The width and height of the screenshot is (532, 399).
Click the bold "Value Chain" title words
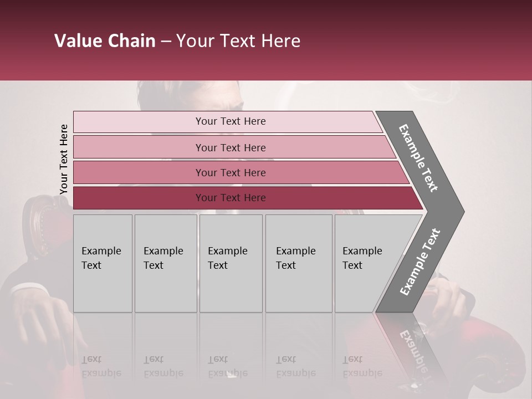click(x=105, y=41)
